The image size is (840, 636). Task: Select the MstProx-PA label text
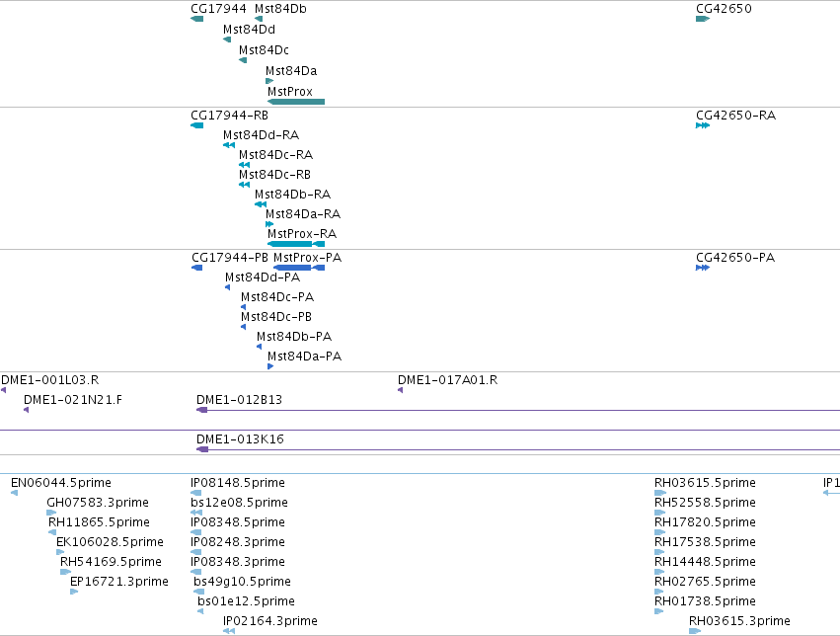tap(308, 258)
